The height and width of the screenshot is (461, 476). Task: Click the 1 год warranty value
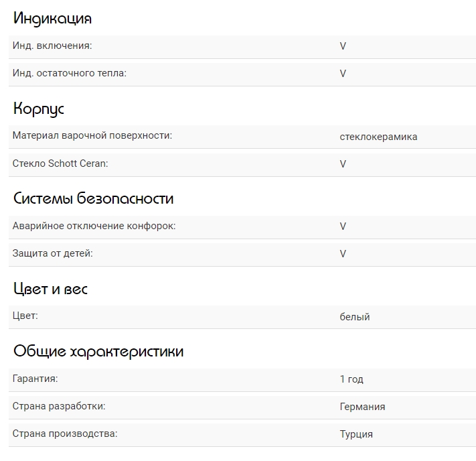(x=351, y=379)
